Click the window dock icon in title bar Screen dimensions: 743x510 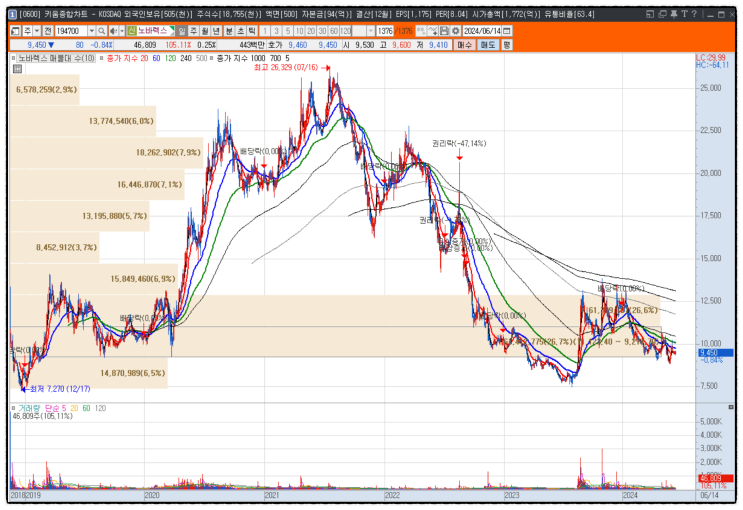click(650, 14)
